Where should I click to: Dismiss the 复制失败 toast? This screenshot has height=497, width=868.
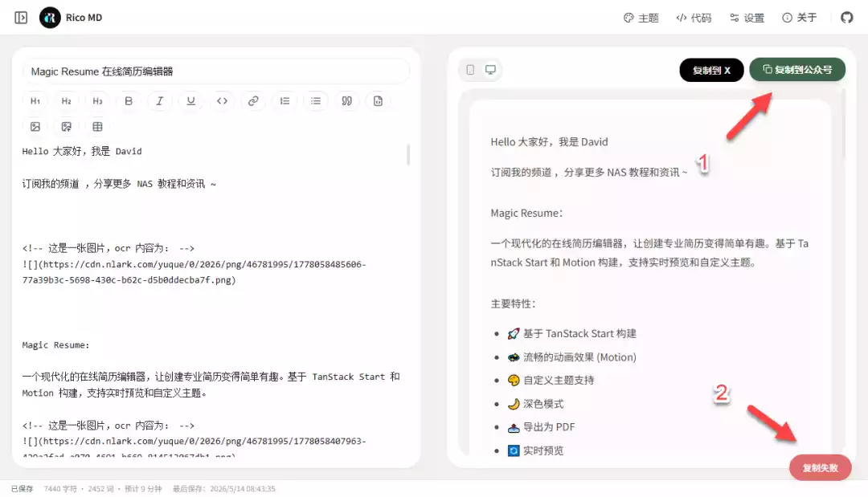click(x=821, y=468)
